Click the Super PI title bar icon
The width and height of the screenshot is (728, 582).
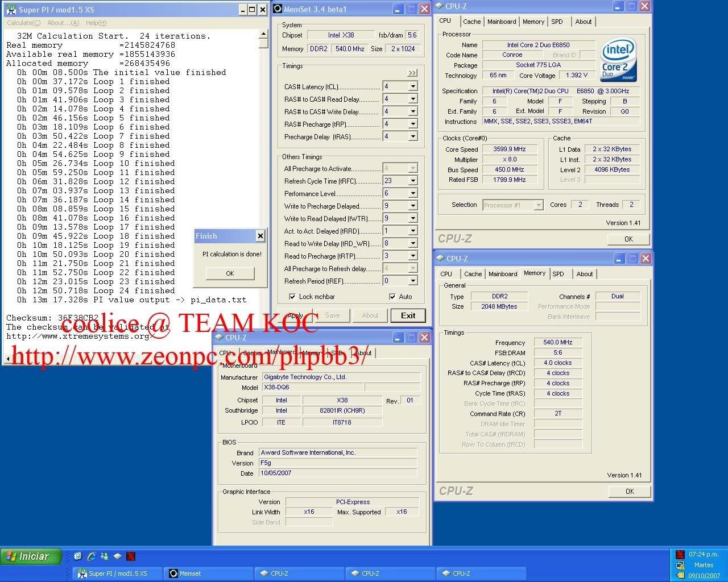[x=10, y=9]
